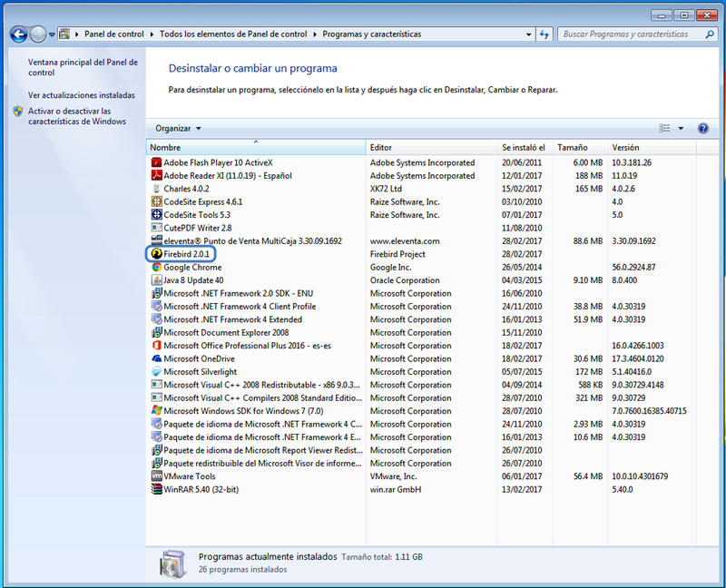Click version 7.0.7600.16385.40715 cell
Screen dimensions: 726x588
(x=649, y=411)
